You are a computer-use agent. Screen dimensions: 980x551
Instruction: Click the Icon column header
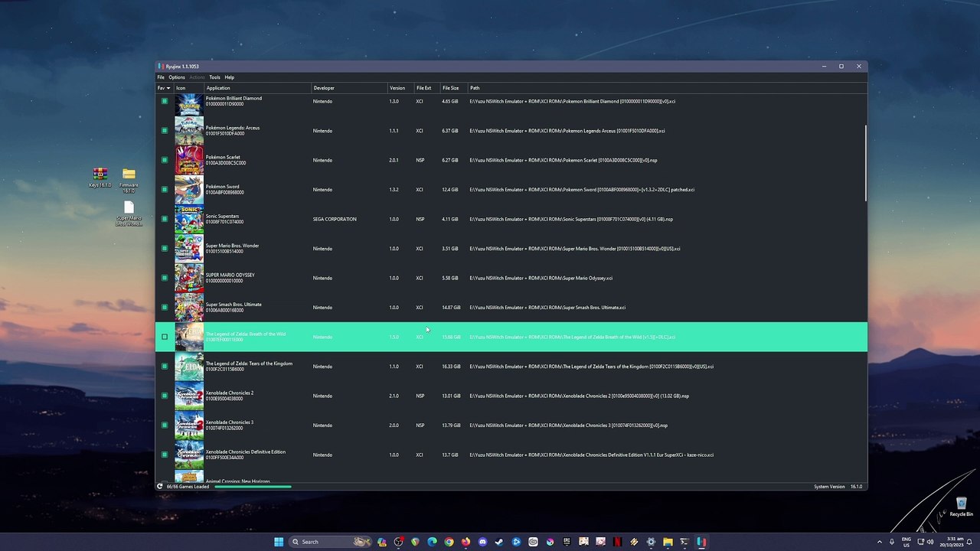tap(189, 88)
